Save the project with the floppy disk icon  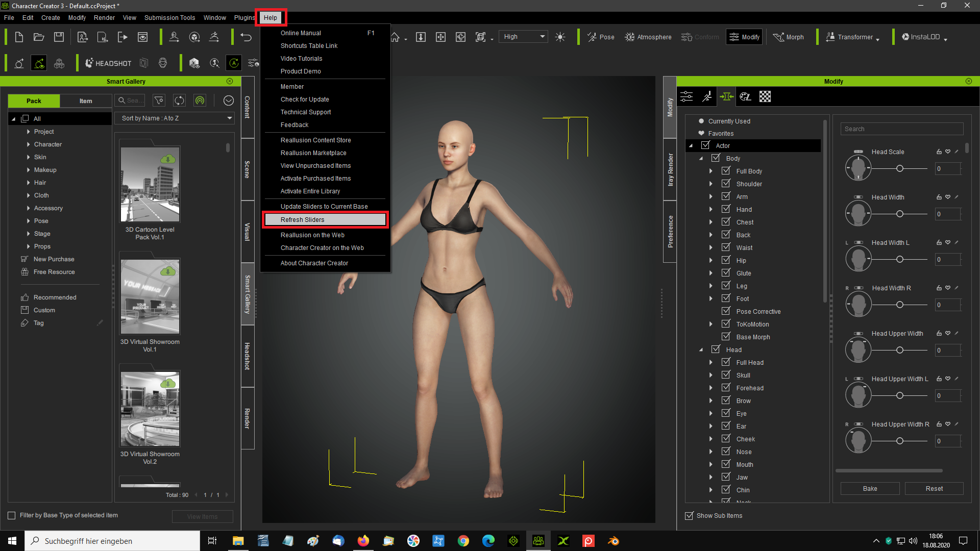coord(59,37)
